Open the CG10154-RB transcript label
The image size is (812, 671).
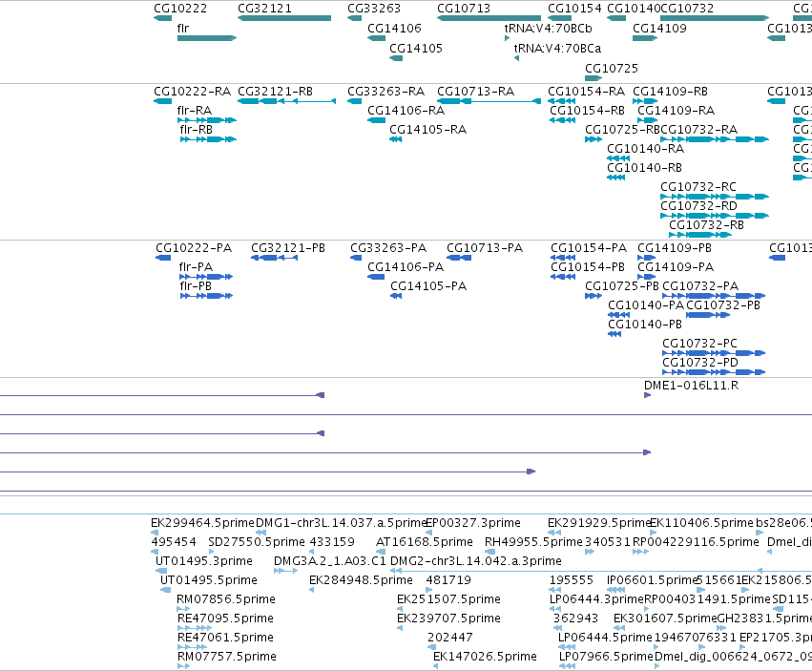click(587, 111)
